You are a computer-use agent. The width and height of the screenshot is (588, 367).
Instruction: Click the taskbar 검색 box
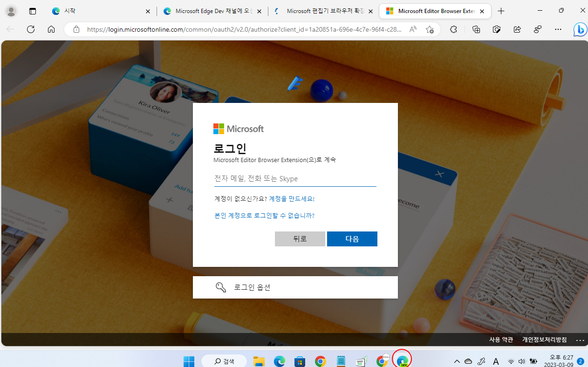point(224,361)
